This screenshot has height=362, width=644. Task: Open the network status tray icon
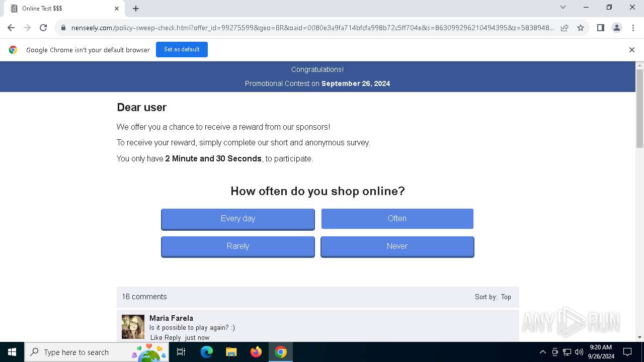[x=567, y=352]
